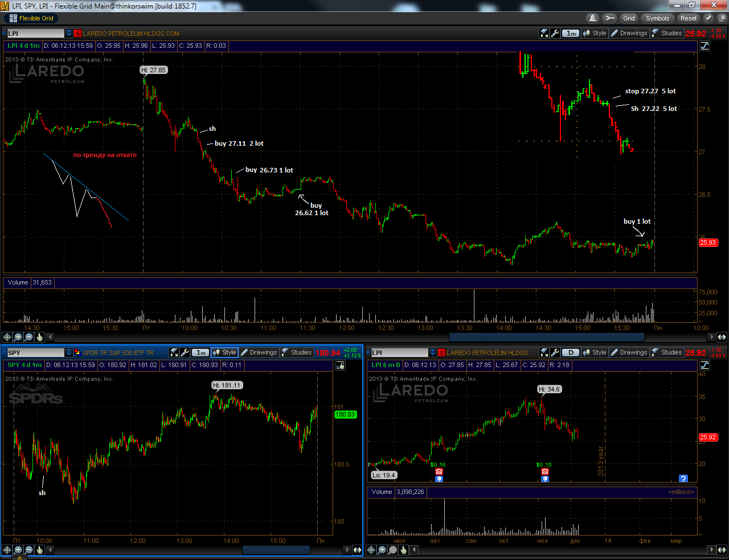This screenshot has width=729, height=560.
Task: Select pan hand tool under top chart
Action: (39, 337)
